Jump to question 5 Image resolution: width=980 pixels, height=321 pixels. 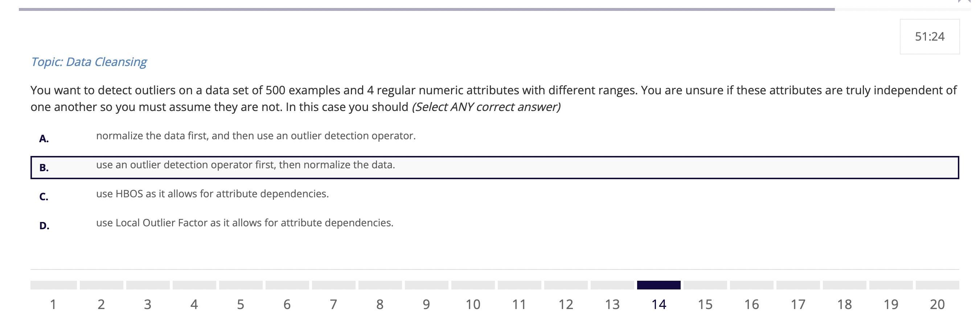[241, 304]
